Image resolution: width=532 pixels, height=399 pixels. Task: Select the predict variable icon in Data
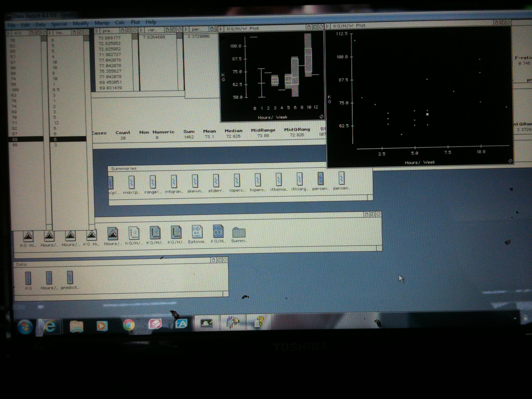tap(70, 277)
